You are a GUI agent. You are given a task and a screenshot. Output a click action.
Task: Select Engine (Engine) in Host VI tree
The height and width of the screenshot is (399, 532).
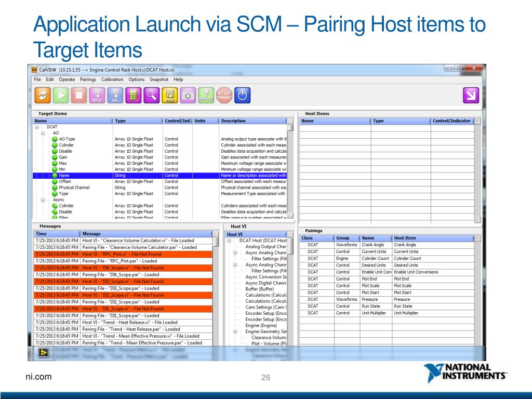coord(261,325)
